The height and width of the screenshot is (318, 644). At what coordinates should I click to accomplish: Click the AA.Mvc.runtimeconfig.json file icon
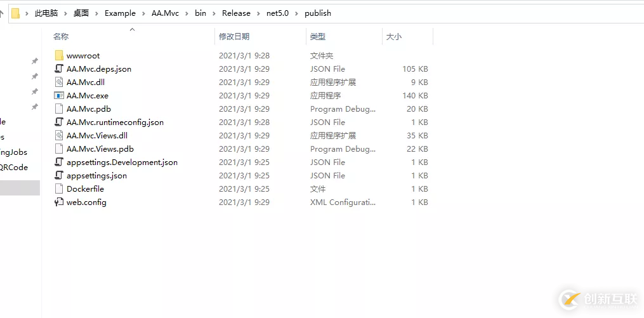pyautogui.click(x=59, y=122)
